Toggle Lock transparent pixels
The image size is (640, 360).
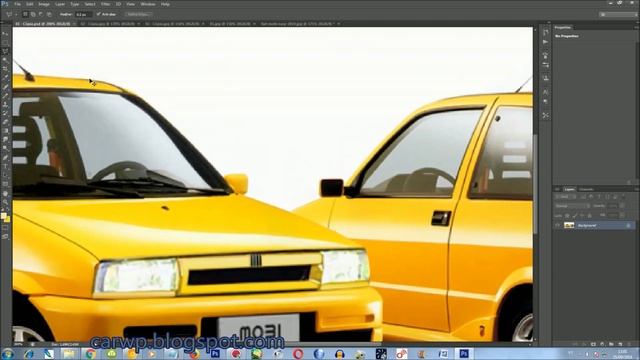(x=567, y=215)
